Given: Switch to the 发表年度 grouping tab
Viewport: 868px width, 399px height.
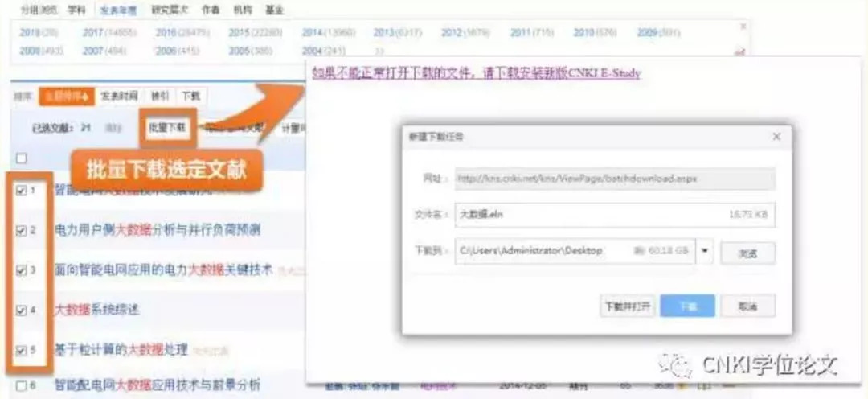Looking at the screenshot, I should tap(117, 10).
